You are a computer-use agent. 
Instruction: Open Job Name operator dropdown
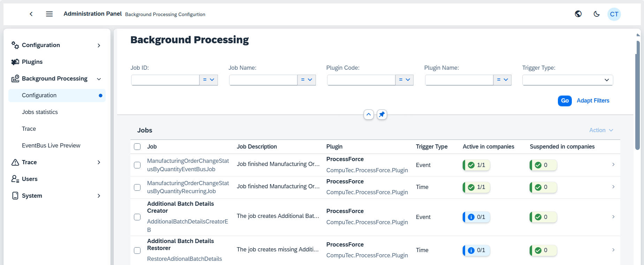click(x=306, y=80)
